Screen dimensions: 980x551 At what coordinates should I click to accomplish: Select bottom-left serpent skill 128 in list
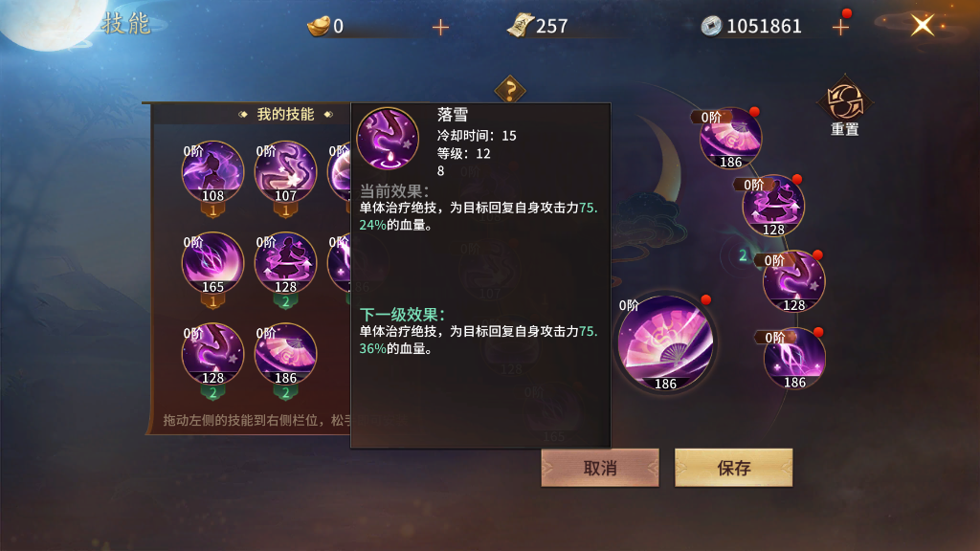[212, 355]
